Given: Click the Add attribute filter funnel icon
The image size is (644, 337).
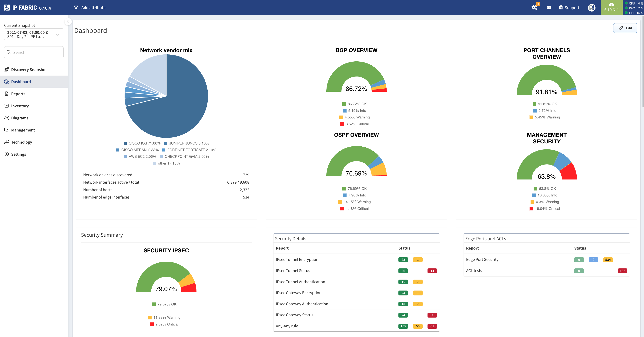Looking at the screenshot, I should point(76,8).
